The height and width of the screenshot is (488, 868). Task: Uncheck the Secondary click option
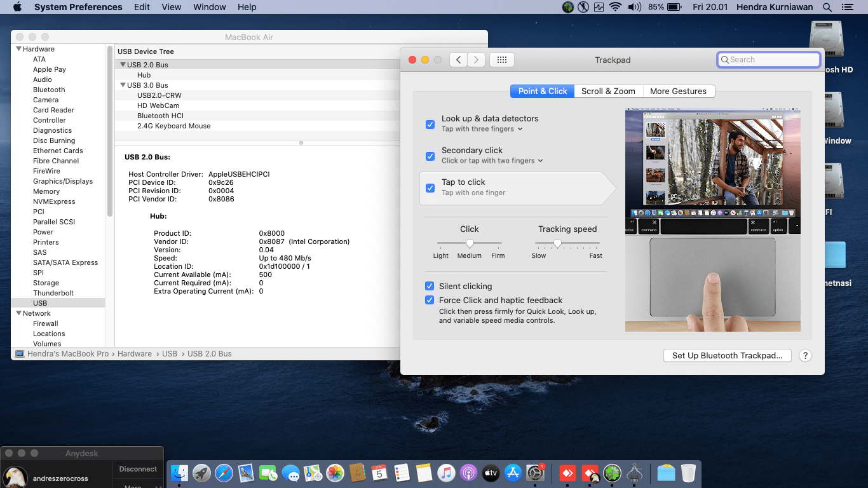click(430, 156)
